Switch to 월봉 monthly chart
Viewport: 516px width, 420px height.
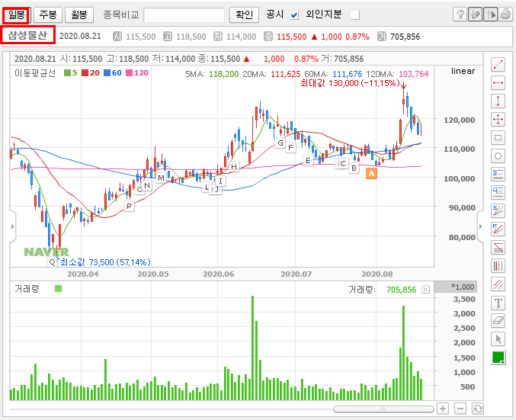pyautogui.click(x=79, y=14)
